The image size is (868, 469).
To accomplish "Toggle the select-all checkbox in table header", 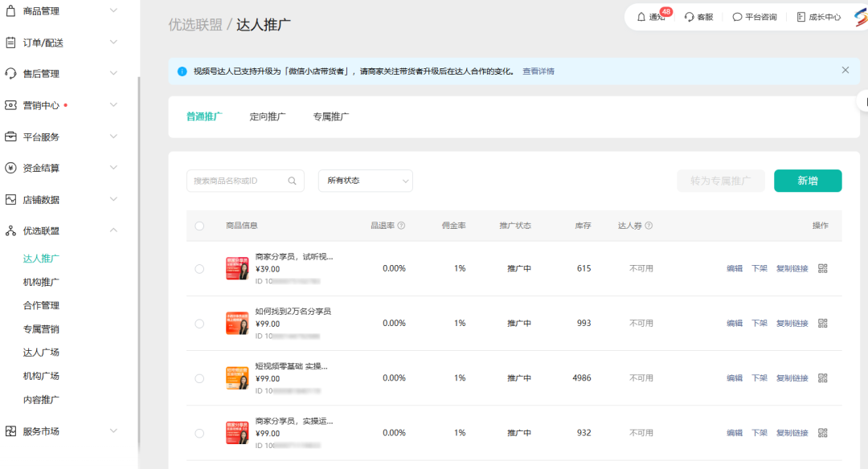I will point(199,226).
